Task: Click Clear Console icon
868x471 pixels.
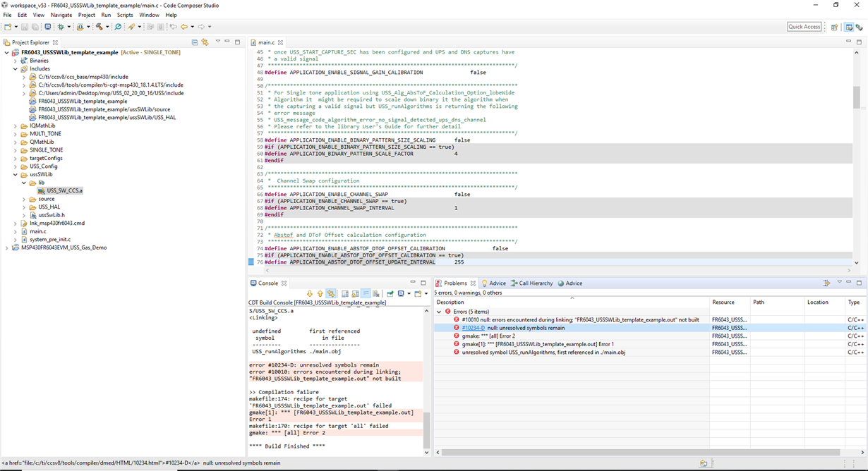Action: [x=376, y=293]
